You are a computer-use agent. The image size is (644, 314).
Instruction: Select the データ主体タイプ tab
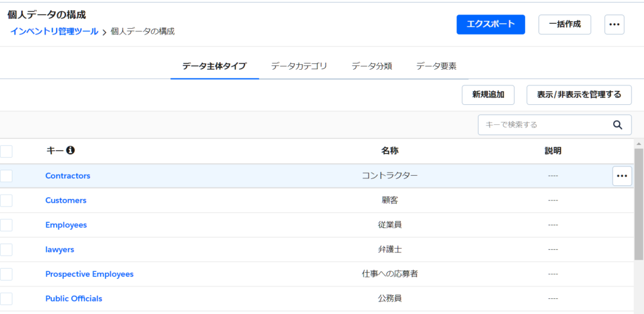point(214,66)
